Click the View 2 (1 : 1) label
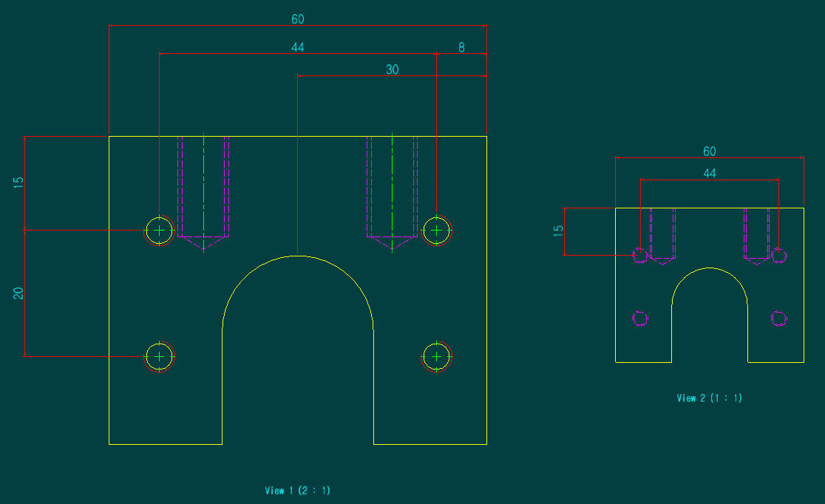The image size is (825, 504). click(x=709, y=398)
